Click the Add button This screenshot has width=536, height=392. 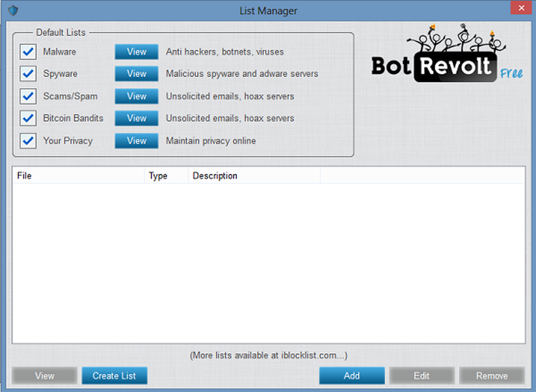[x=352, y=376]
